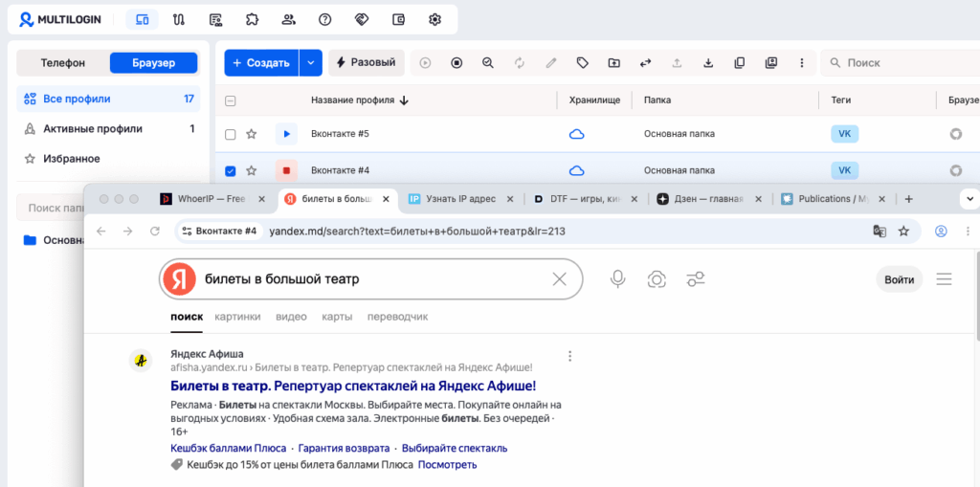The width and height of the screenshot is (980, 487).
Task: Click the Войти button on Yandex
Action: point(900,279)
